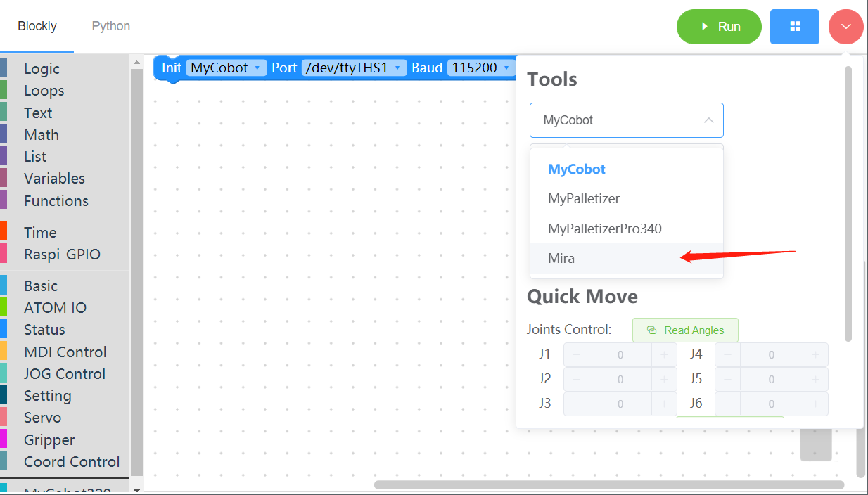Click the J3 angle input field
This screenshot has height=495, width=868.
620,404
